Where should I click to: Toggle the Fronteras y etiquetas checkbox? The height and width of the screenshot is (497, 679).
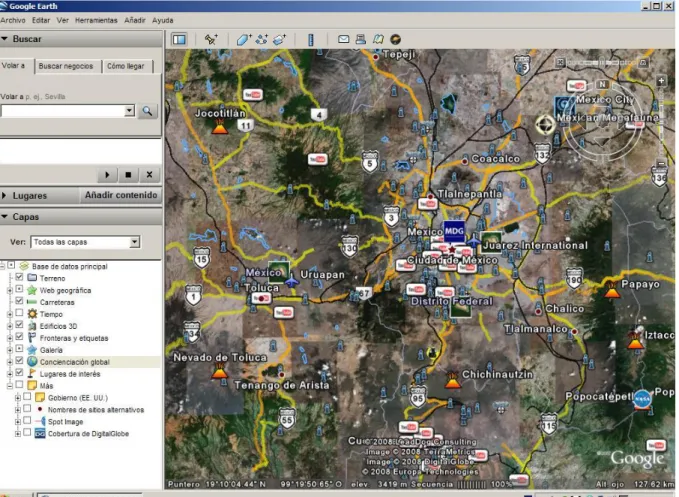(19, 337)
